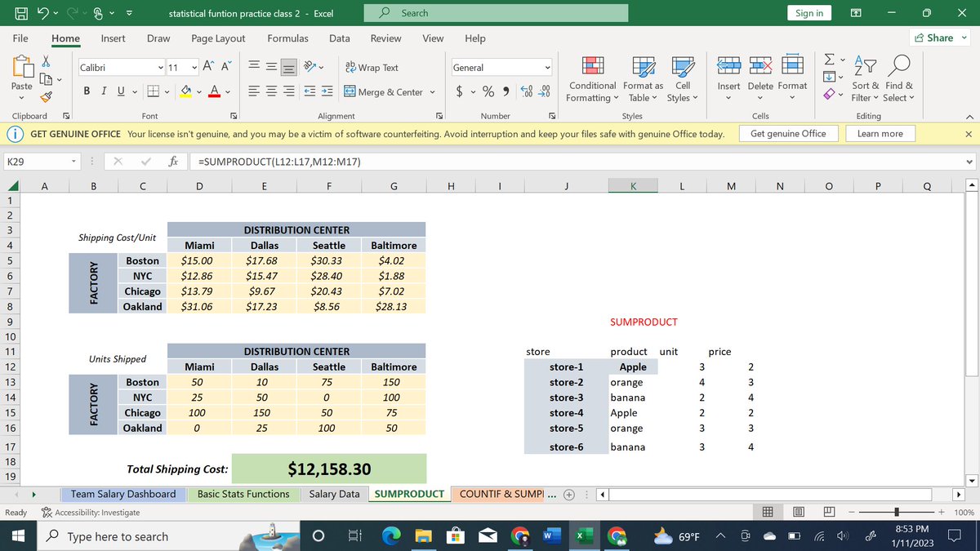The height and width of the screenshot is (551, 980).
Task: Toggle Bold formatting
Action: (x=86, y=92)
